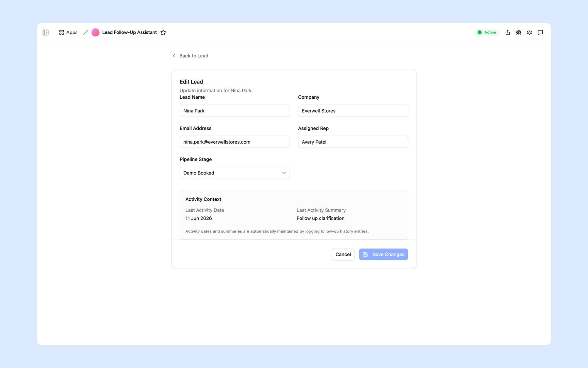Click the Last Activity Date label
The image size is (588, 368).
[205, 210]
